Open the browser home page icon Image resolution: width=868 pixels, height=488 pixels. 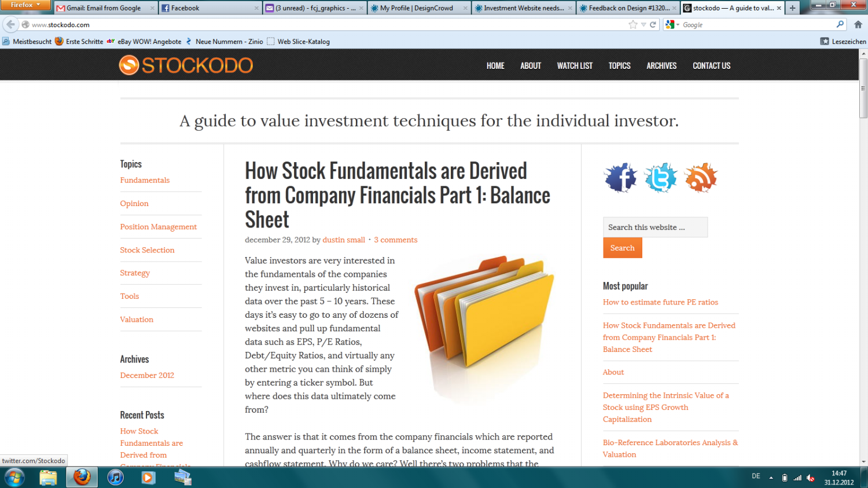[858, 24]
